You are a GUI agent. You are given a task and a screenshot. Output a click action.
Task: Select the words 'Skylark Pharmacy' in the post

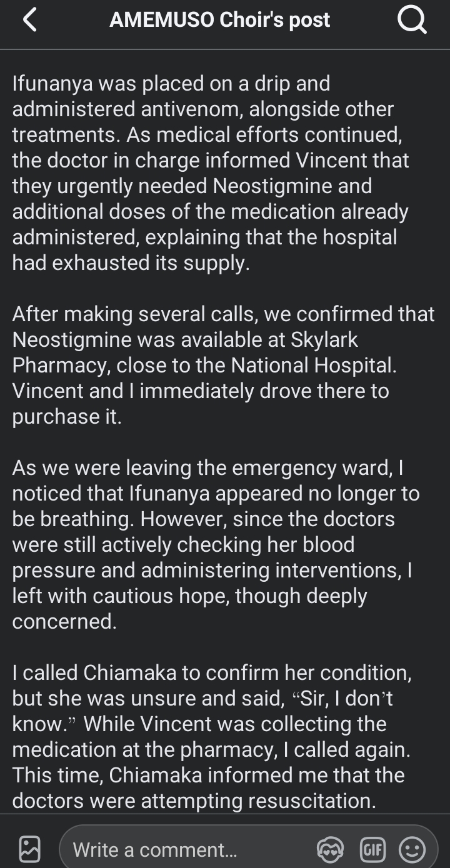coord(185,352)
